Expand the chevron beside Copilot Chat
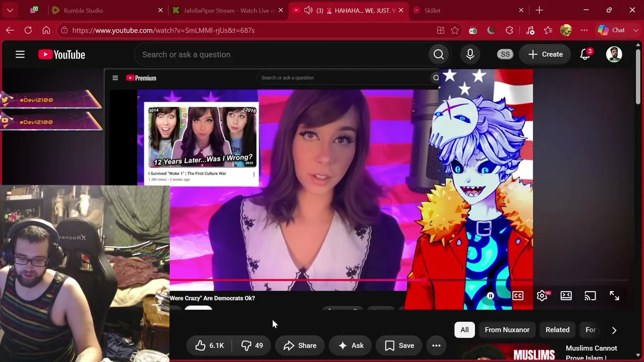Screen dimensions: 644x362 click(x=635, y=30)
